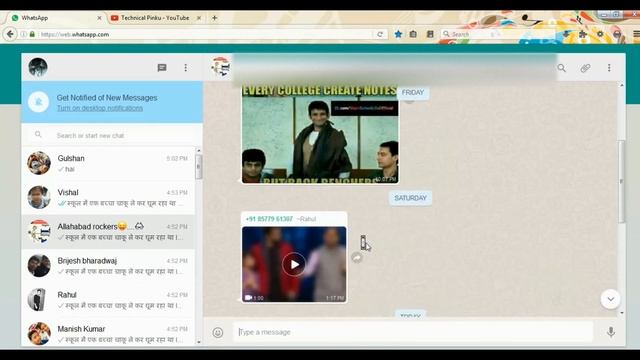This screenshot has width=640, height=360.
Task: Click the Manish Kumar avatar
Action: 39,333
